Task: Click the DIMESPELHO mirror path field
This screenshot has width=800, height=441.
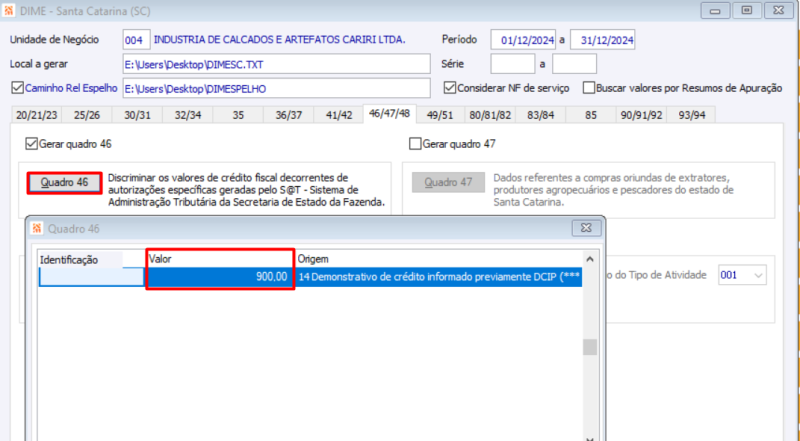Action: (277, 88)
